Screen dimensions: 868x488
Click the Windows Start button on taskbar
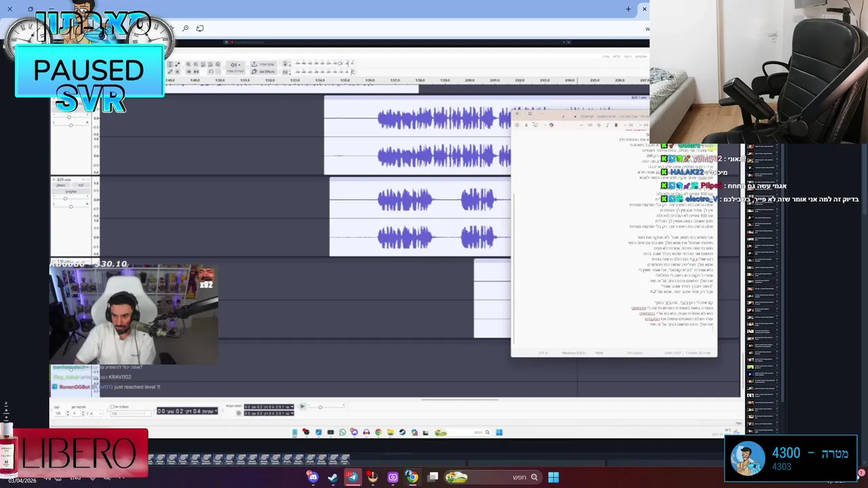(553, 477)
